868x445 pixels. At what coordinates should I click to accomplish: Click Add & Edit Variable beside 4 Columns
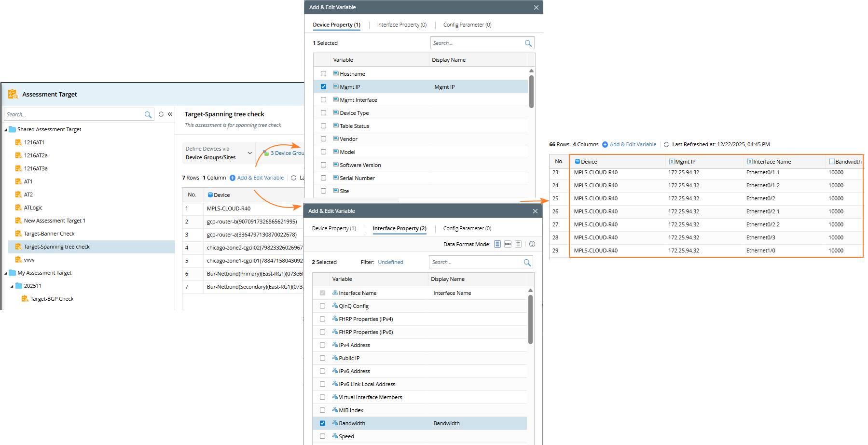(x=629, y=144)
